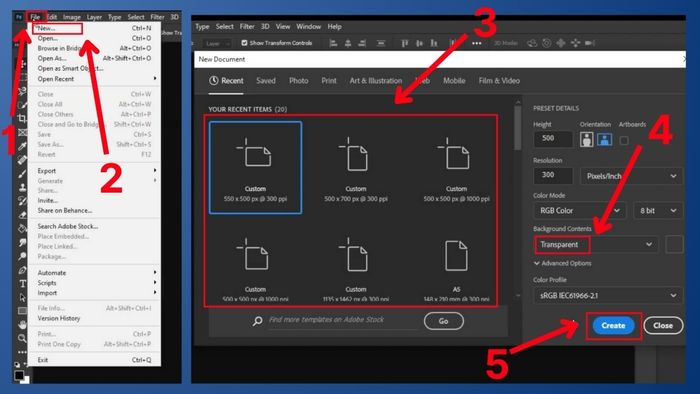Open the Pixels/Inch resolution unit dropdown
Viewport: 700px width, 394px height.
coord(631,176)
